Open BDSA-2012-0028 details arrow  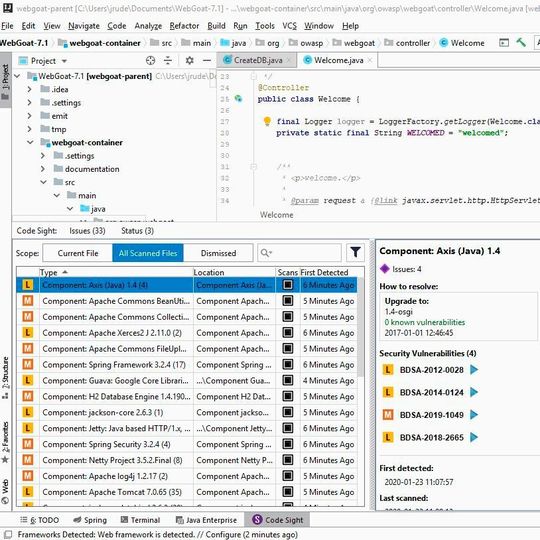click(474, 370)
